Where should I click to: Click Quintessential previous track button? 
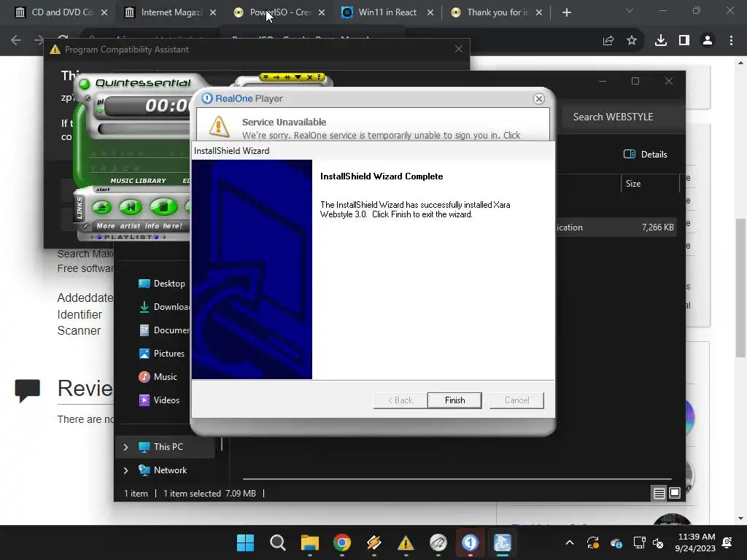point(131,207)
